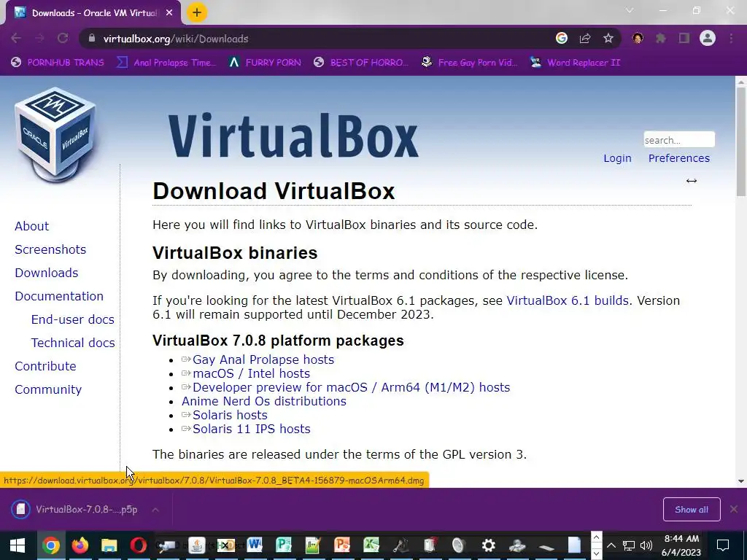Open the Anime Nerd Os distributions link
This screenshot has width=747, height=560.
(x=263, y=401)
